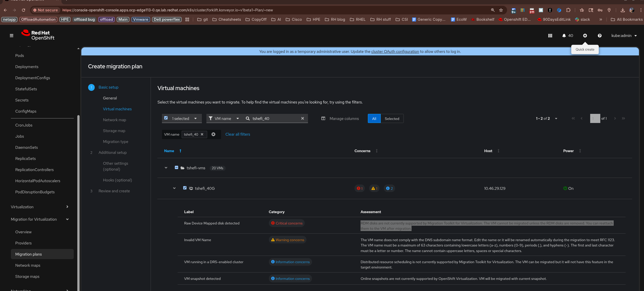Open the help question mark icon
The width and height of the screenshot is (644, 291).
click(x=600, y=36)
